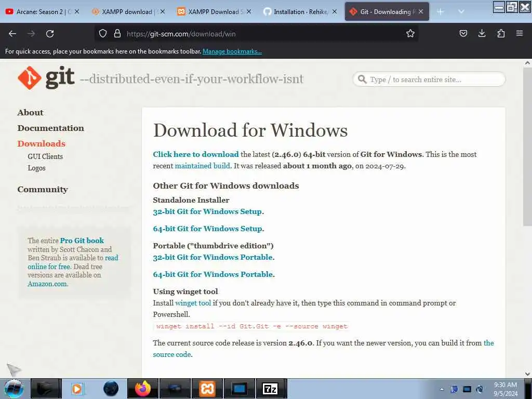Click the vertical page scrollbar thumb
The width and height of the screenshot is (532, 399).
tap(527, 147)
